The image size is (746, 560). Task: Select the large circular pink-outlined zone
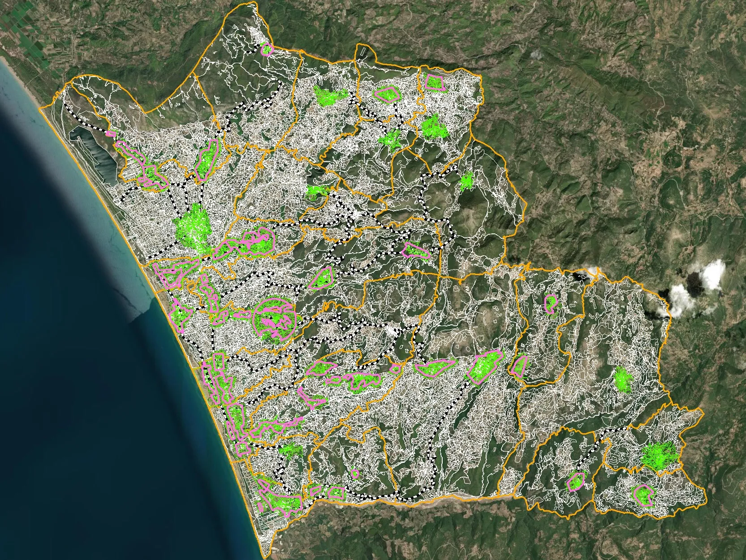[275, 319]
